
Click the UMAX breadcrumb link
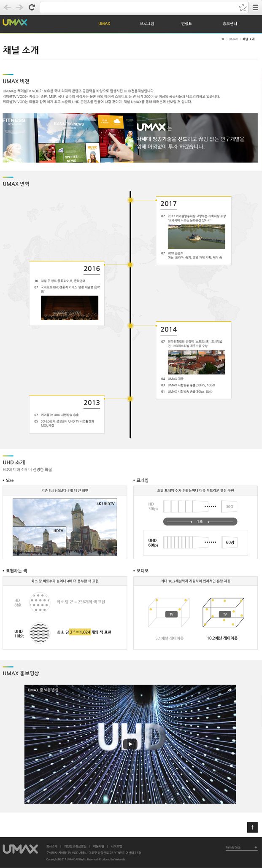[x=233, y=39]
